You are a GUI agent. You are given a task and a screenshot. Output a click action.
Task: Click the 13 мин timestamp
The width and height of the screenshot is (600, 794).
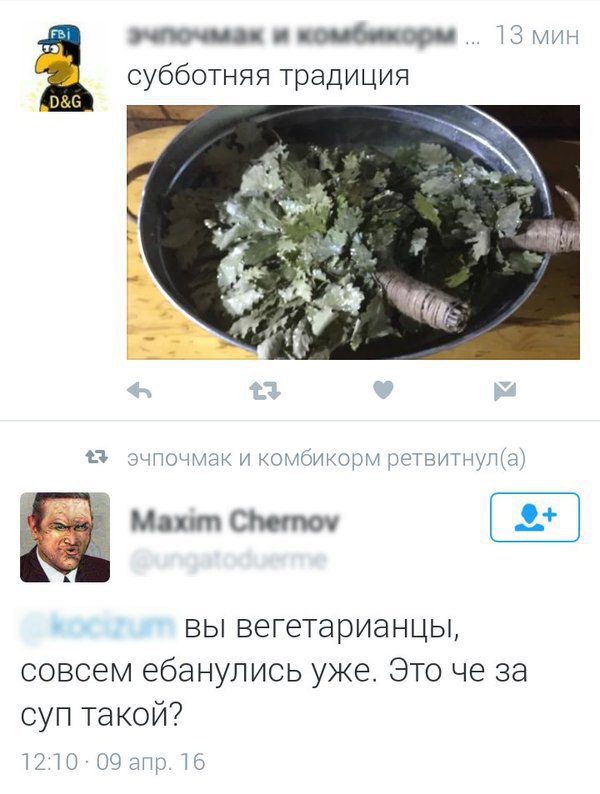point(536,35)
